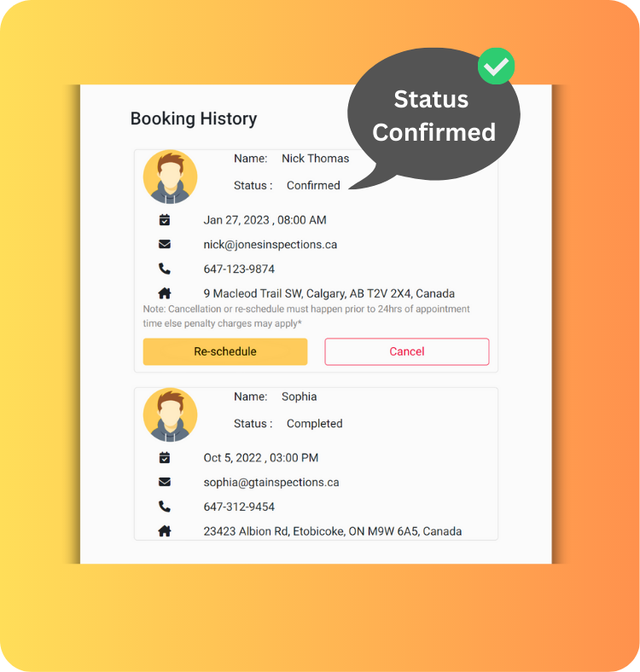This screenshot has height=672, width=640.
Task: Click the Completed status text for Sophia
Action: click(314, 424)
